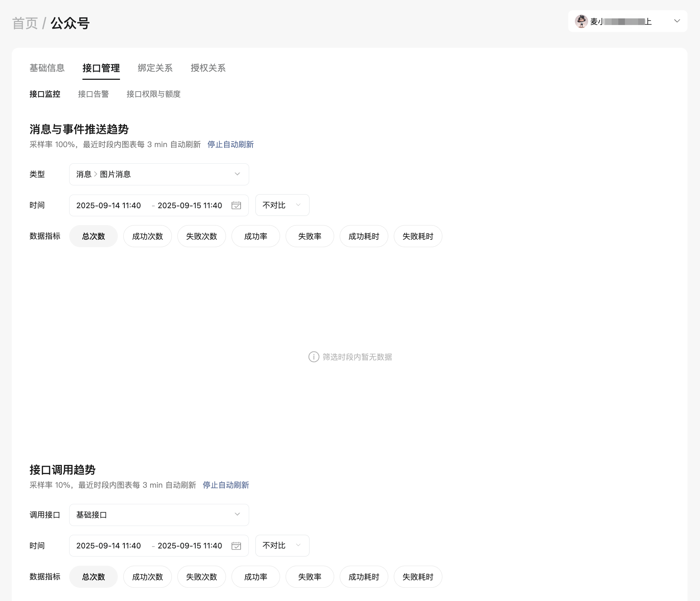
Task: Expand the account dropdown chevron at top right
Action: (677, 21)
